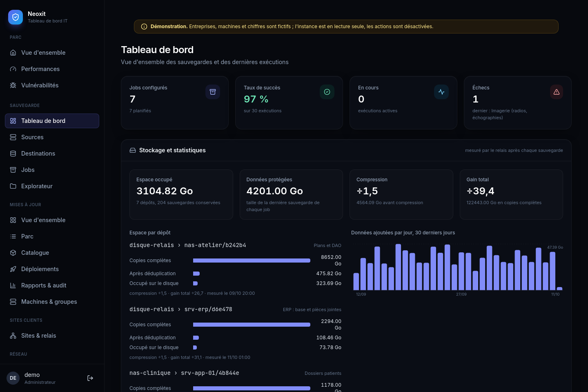Viewport: 588px width, 392px height.
Task: Click the checkmark icon in Taux de succès card
Action: (x=327, y=92)
